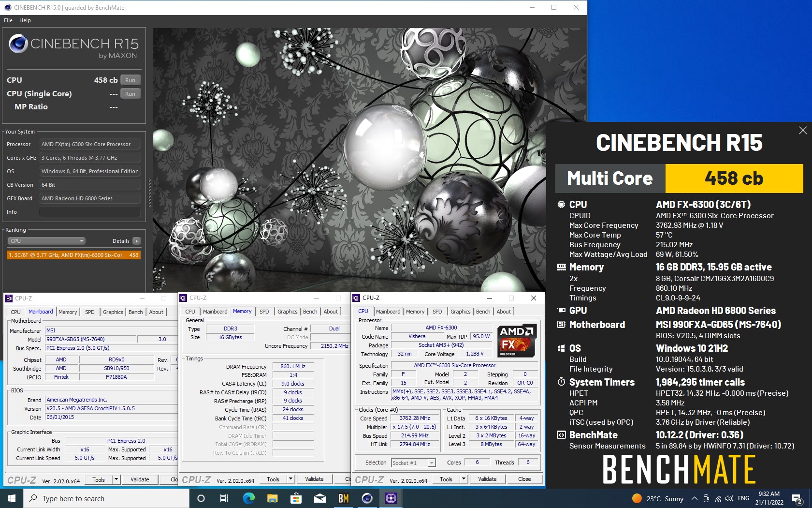Image resolution: width=812 pixels, height=508 pixels.
Task: Click Close button in right CPU-Z
Action: click(524, 479)
